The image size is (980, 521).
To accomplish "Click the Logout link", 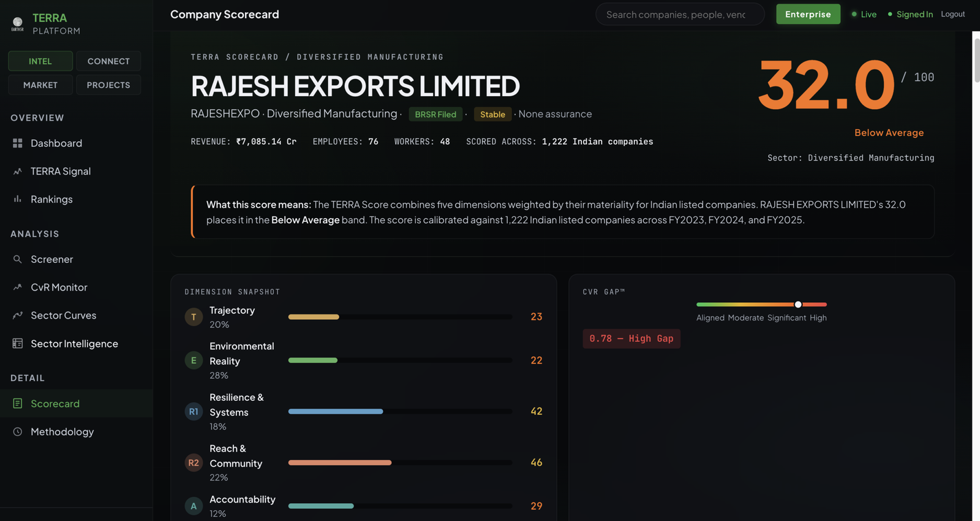I will 952,14.
